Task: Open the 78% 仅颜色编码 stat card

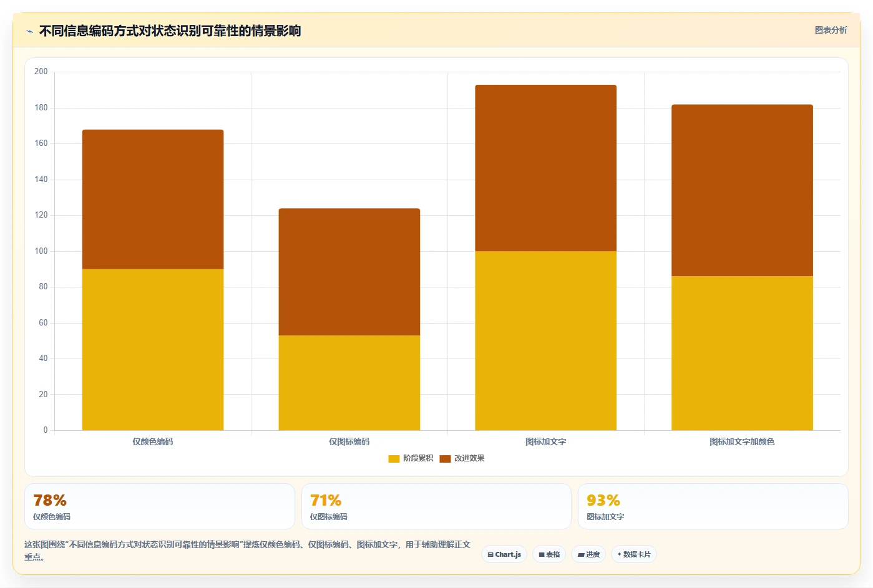Action: click(160, 506)
